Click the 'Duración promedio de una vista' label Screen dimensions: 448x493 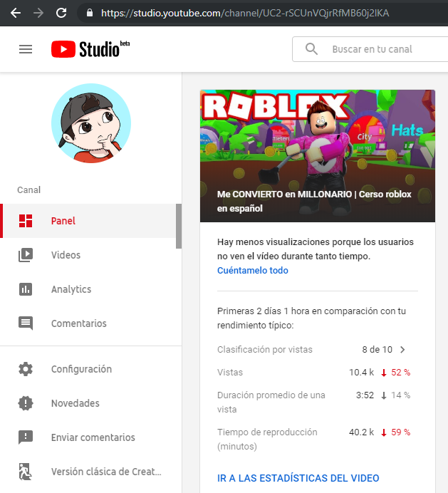(x=271, y=402)
